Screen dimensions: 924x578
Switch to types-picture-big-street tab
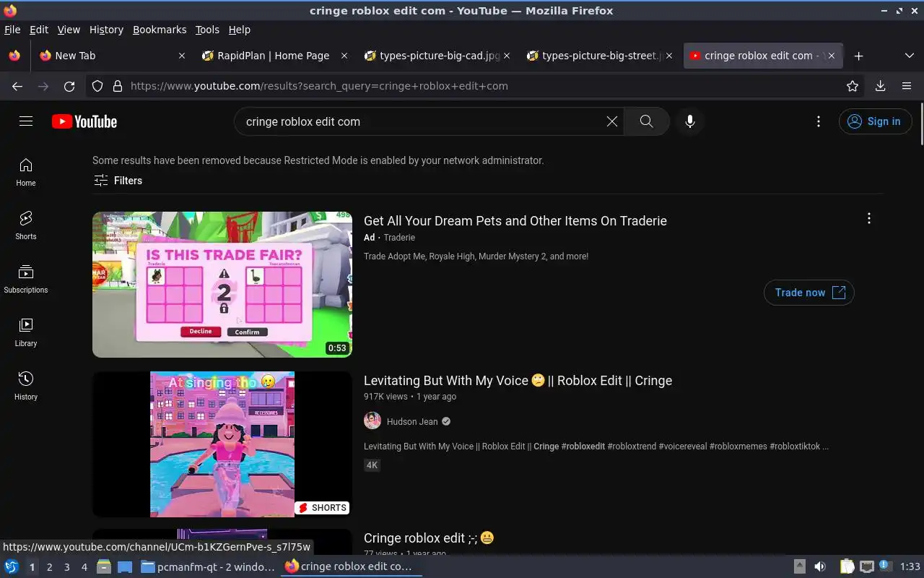pyautogui.click(x=600, y=56)
